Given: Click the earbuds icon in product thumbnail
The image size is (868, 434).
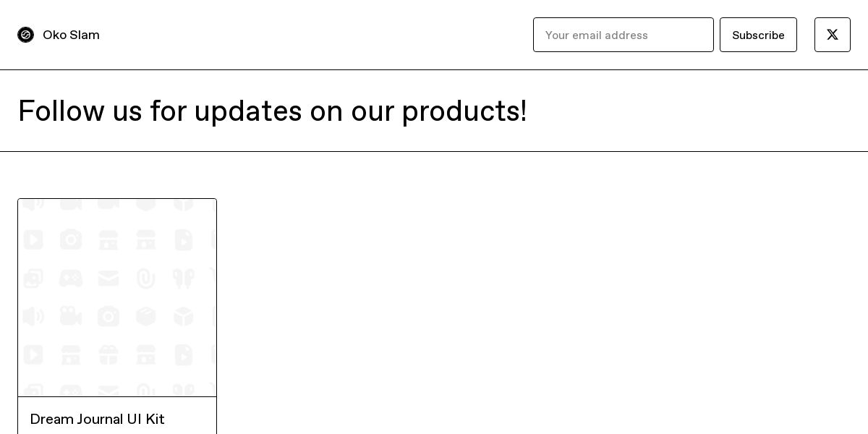Looking at the screenshot, I should 184,278.
